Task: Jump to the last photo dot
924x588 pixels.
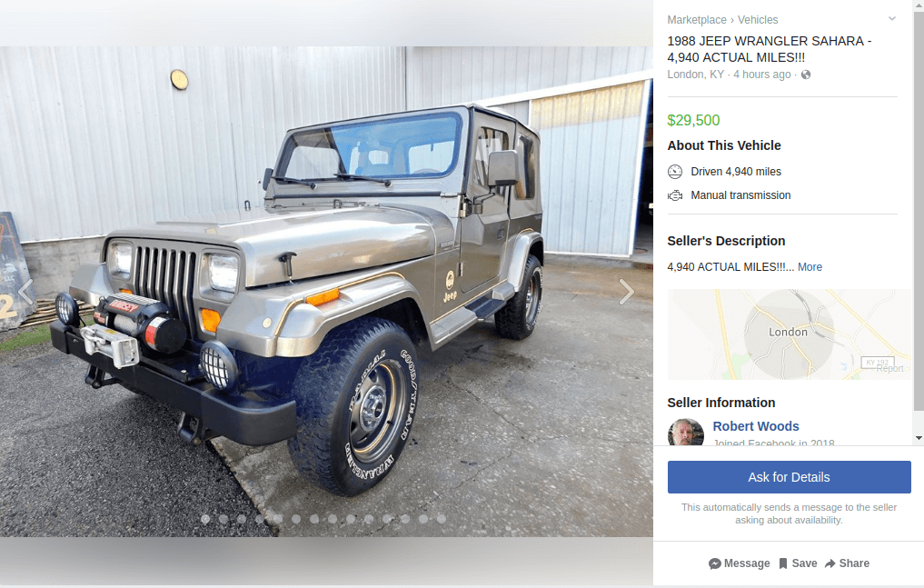Action: [442, 519]
